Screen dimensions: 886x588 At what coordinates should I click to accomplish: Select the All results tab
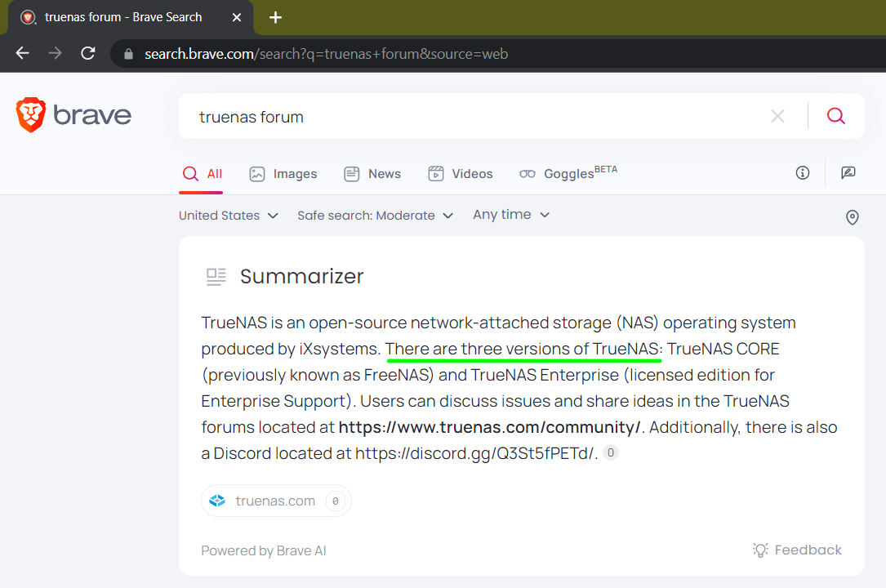(x=202, y=174)
